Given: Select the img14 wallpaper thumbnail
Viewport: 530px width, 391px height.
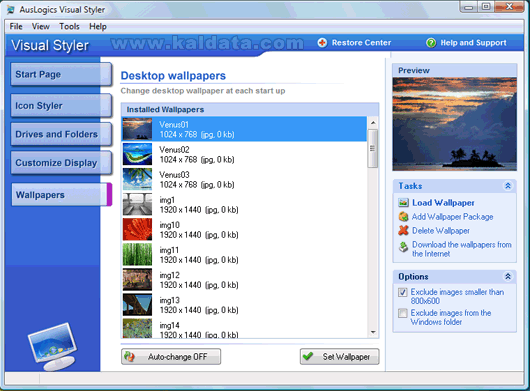Looking at the screenshot, I should click(x=137, y=328).
